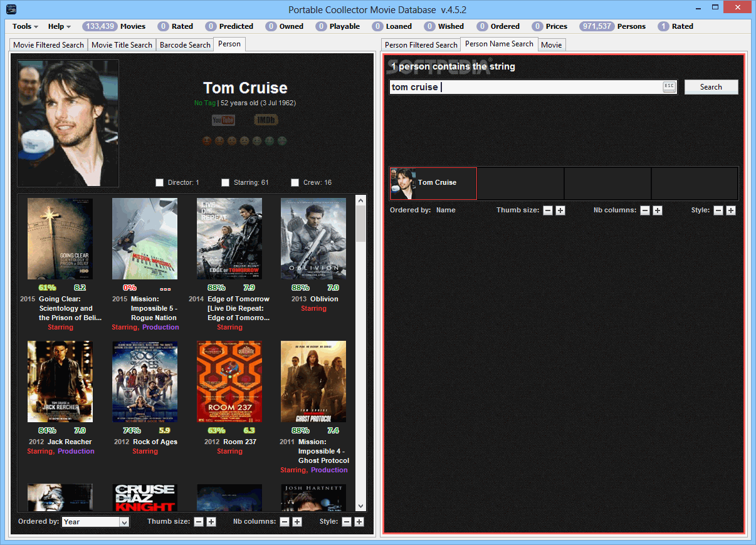Click the 971,537 Persons counter
The height and width of the screenshot is (545, 756).
(x=612, y=26)
